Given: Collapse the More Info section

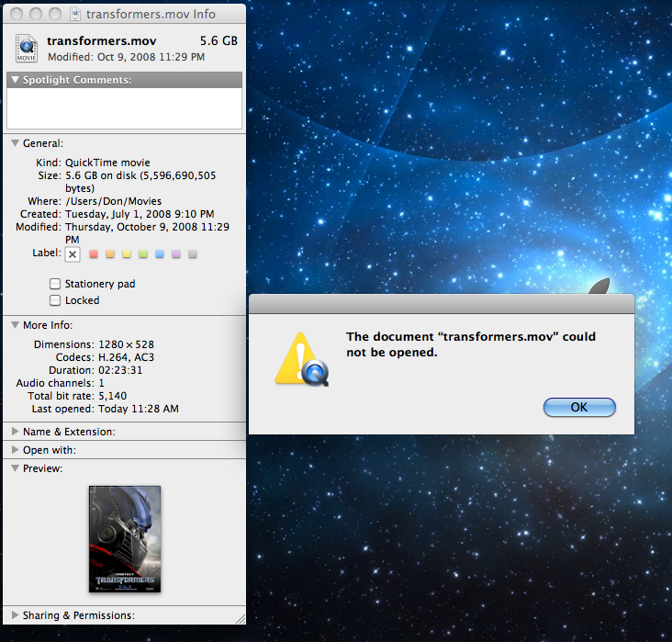Looking at the screenshot, I should click(15, 324).
